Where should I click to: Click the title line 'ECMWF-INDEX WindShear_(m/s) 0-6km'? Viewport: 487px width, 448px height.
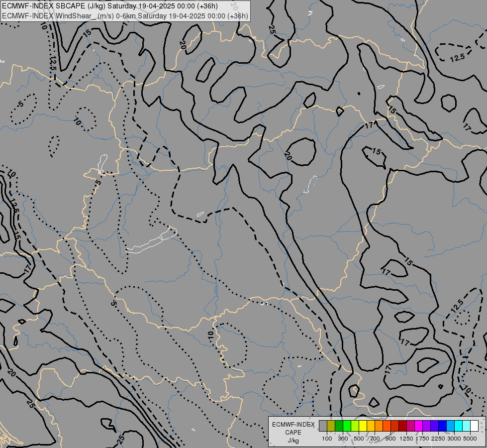(70, 16)
